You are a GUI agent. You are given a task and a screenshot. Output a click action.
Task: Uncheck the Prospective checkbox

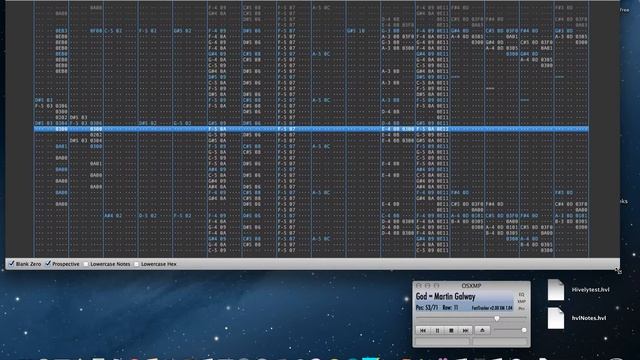pyautogui.click(x=48, y=264)
